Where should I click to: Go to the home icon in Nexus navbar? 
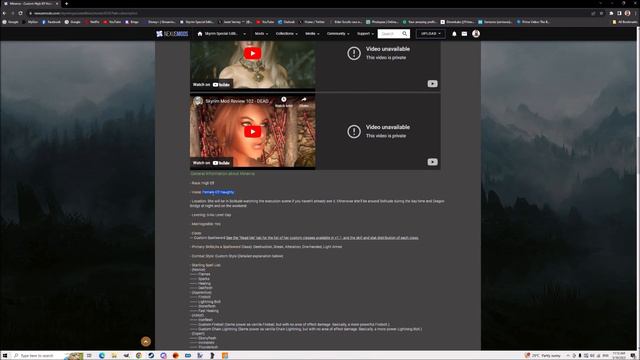tap(200, 34)
